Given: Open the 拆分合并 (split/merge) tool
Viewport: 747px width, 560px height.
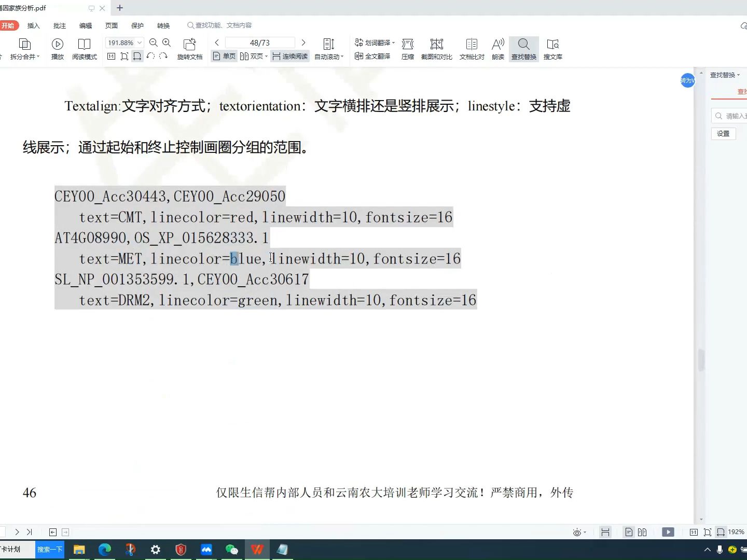Looking at the screenshot, I should pos(24,49).
